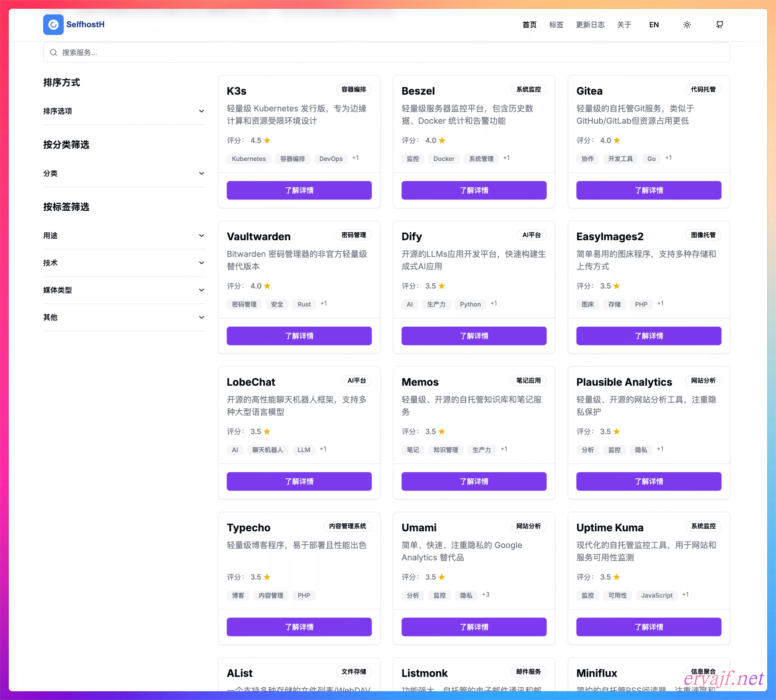Viewport: 776px width, 700px height.
Task: Click the Umami rating star
Action: tap(442, 577)
